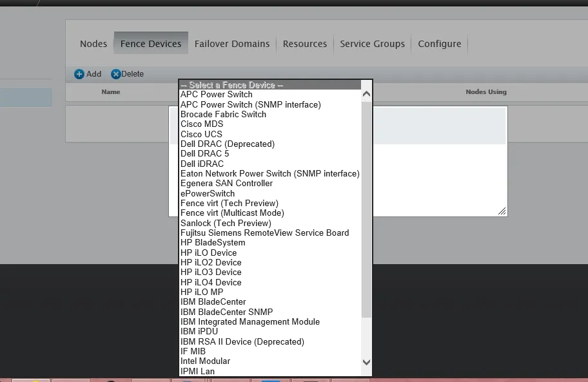Click the Delete X icon
Viewport: 588px width, 382px height.
point(116,74)
